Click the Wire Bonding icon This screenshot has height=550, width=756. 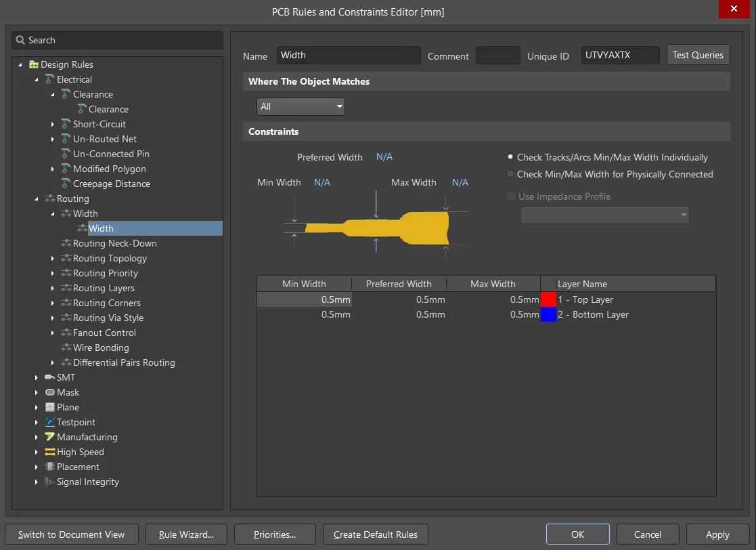[66, 347]
